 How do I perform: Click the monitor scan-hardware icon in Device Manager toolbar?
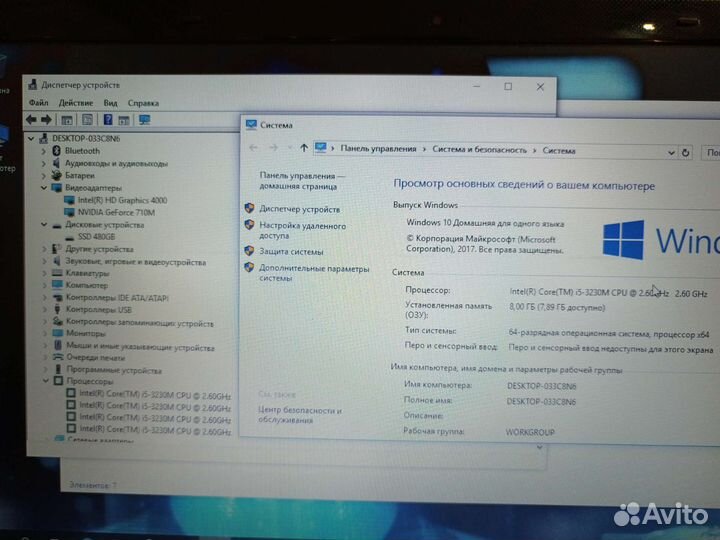click(x=145, y=120)
